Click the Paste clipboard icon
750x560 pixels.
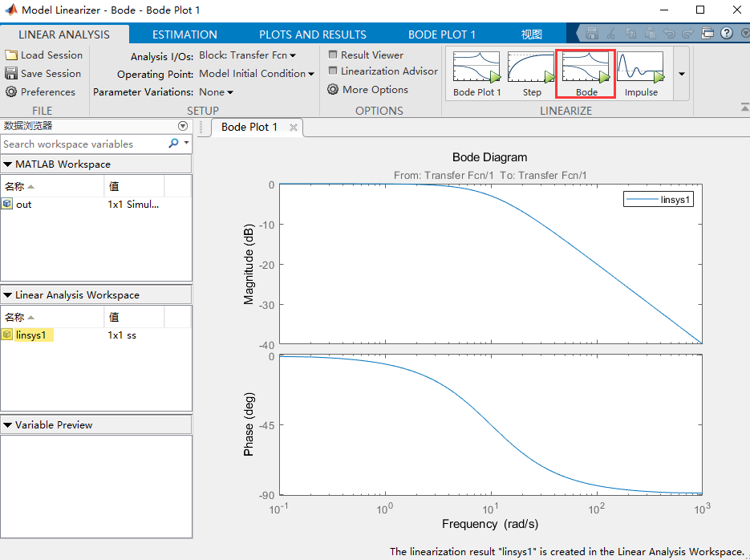tap(650, 34)
